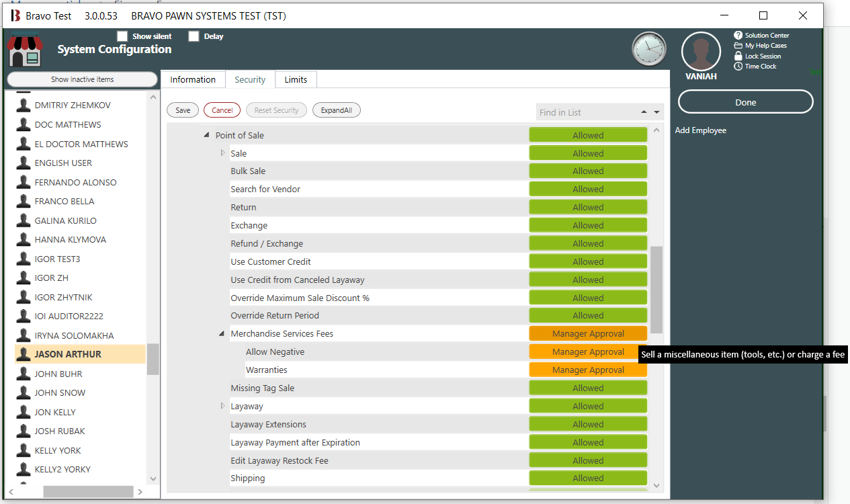Select employee EL DOCTOR MATTHEWS
Screen dimensions: 850x504
81,144
